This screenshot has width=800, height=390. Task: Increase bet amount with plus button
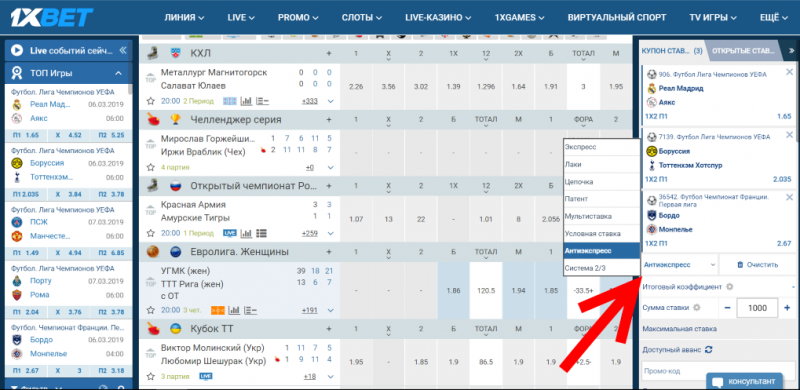[x=787, y=308]
